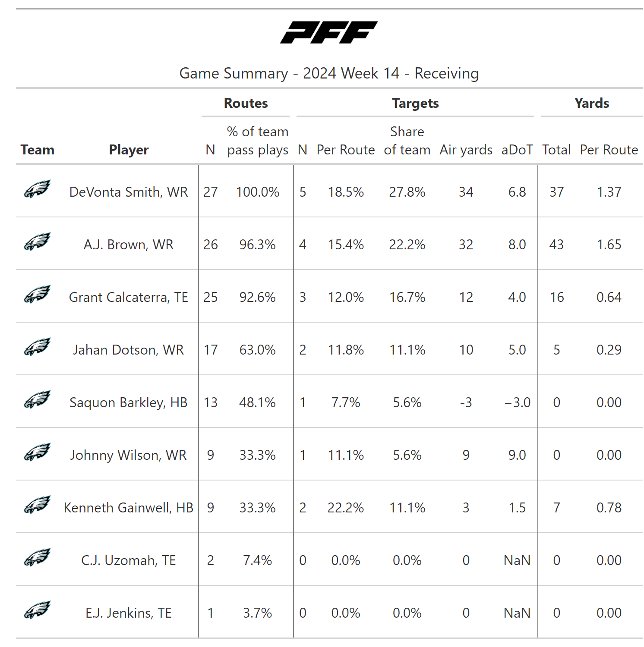Open the DeVonta Smith, WR player name
644x647 pixels.
tap(129, 192)
